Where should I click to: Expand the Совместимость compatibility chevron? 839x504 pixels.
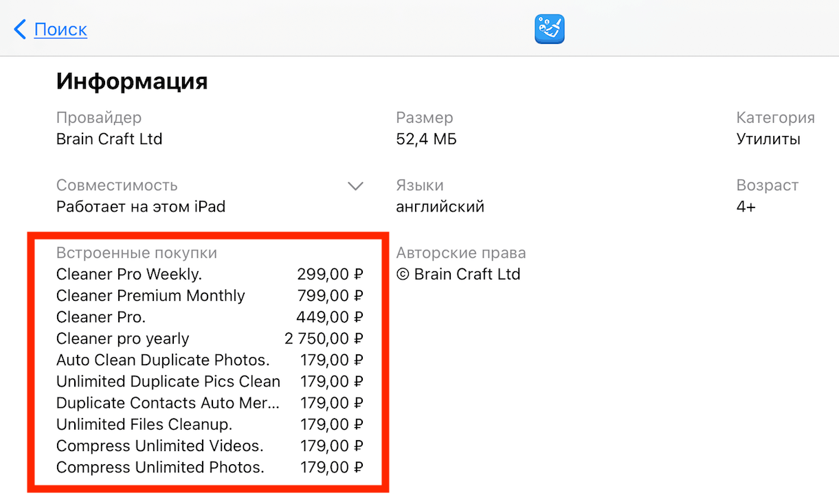tap(355, 186)
